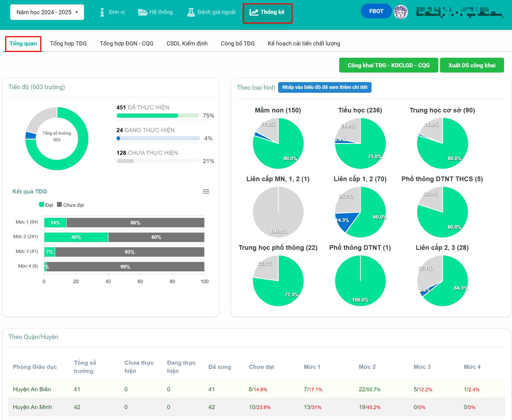Image resolution: width=512 pixels, height=420 pixels.
Task: Click the Liên cấp 1, 2 pie chart
Action: [x=360, y=212]
